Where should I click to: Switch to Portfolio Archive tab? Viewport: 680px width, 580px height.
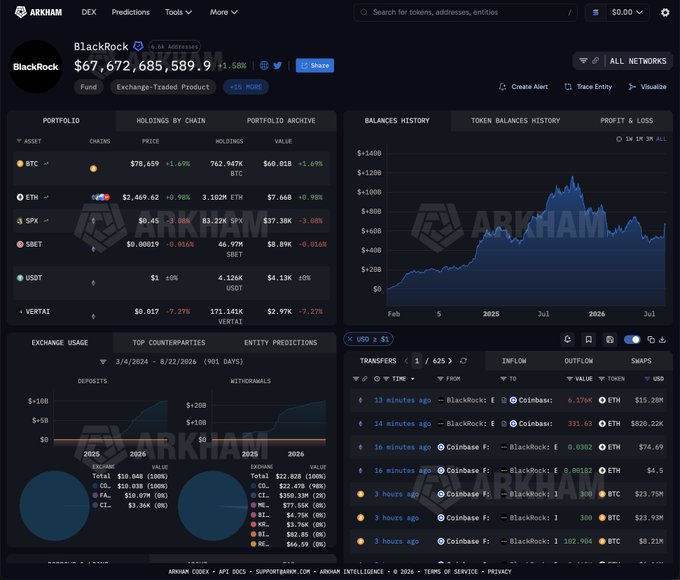coord(281,121)
